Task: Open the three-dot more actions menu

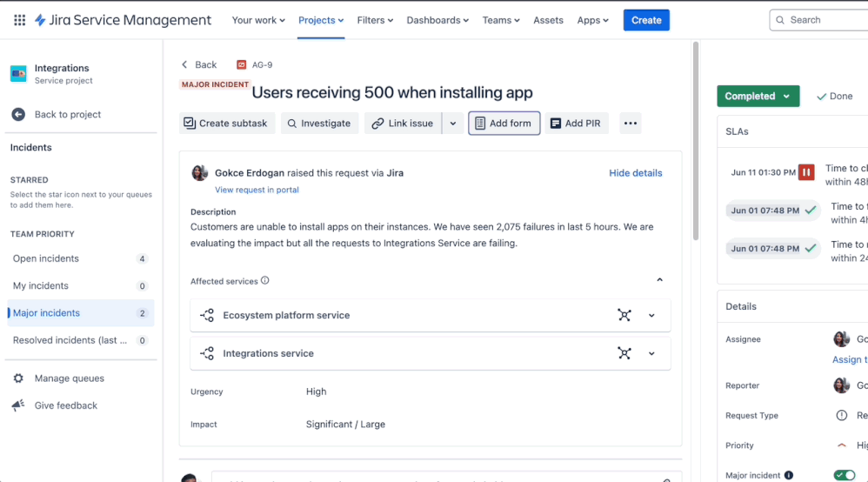Action: click(x=630, y=123)
